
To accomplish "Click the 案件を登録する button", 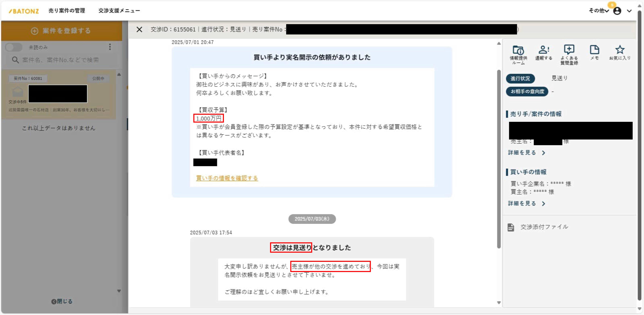I will pos(61,31).
